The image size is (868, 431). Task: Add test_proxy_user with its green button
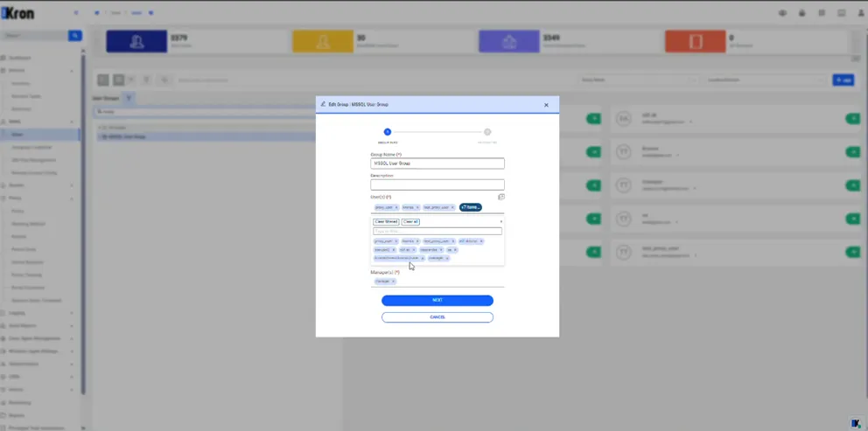852,252
